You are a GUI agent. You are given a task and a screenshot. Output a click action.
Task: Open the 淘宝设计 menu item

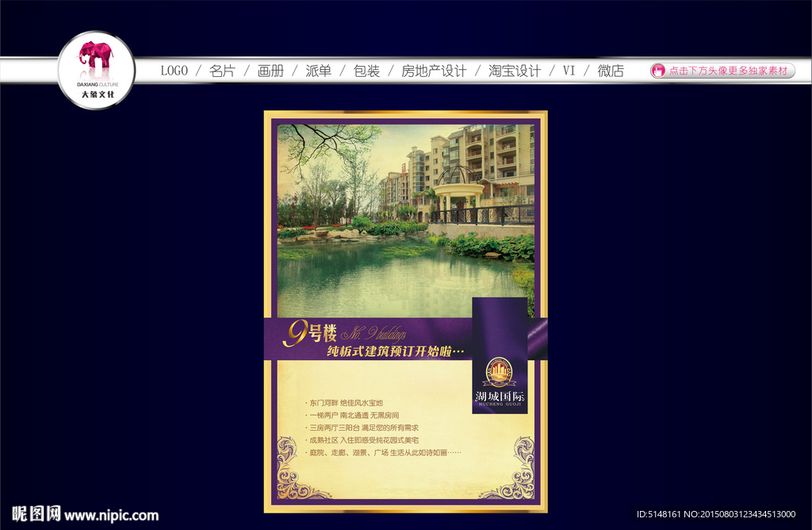click(511, 70)
